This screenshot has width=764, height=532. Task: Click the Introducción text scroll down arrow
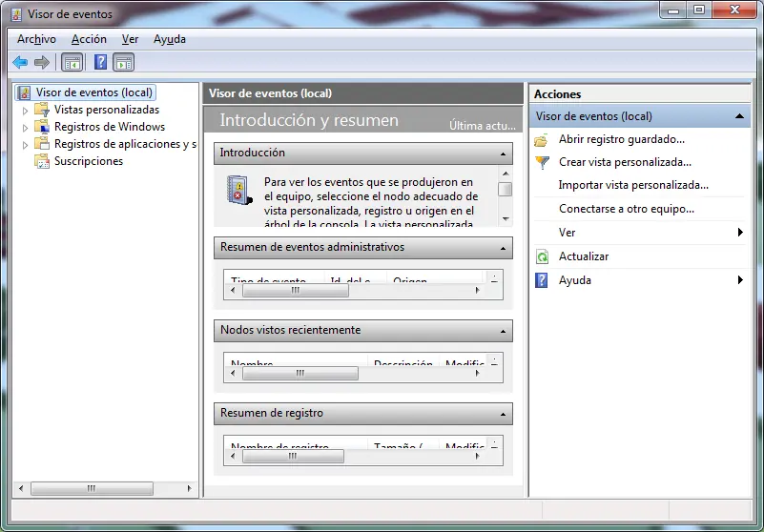(506, 218)
